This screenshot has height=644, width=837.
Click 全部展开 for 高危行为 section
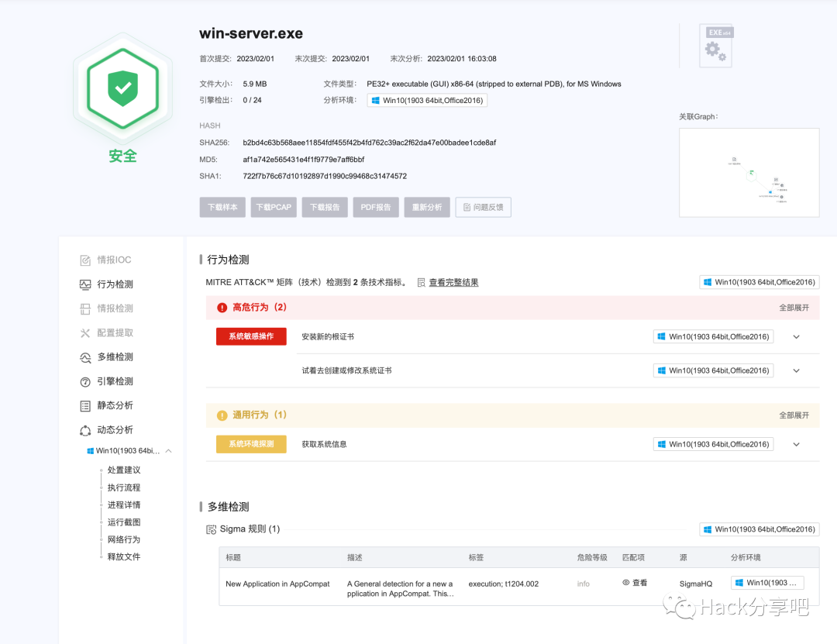click(x=793, y=308)
